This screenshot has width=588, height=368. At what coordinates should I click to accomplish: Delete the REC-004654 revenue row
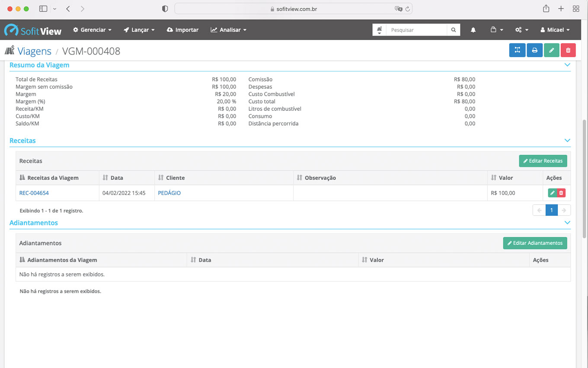pos(561,193)
